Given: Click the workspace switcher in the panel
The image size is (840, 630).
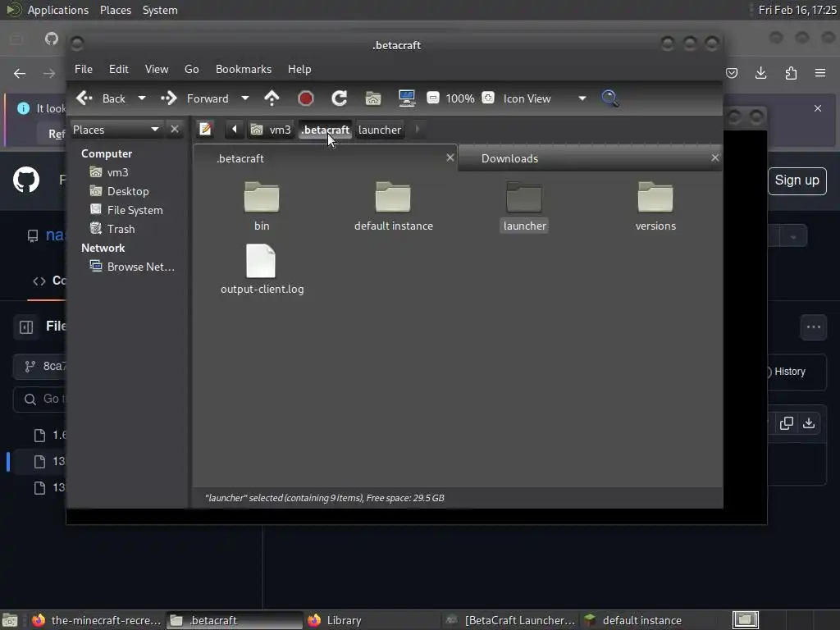Looking at the screenshot, I should [745, 620].
